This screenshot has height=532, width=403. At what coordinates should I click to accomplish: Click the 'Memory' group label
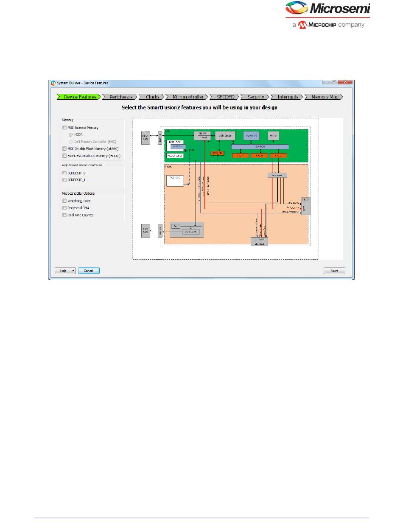click(x=67, y=120)
